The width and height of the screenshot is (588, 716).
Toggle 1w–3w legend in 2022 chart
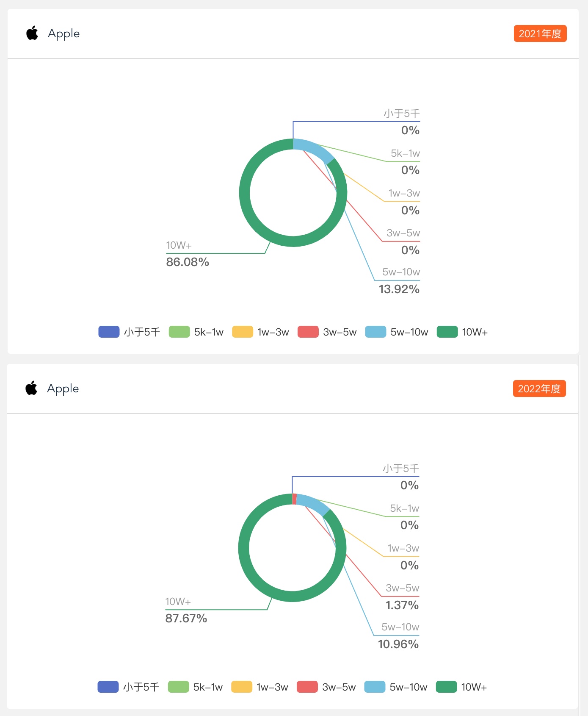(259, 687)
